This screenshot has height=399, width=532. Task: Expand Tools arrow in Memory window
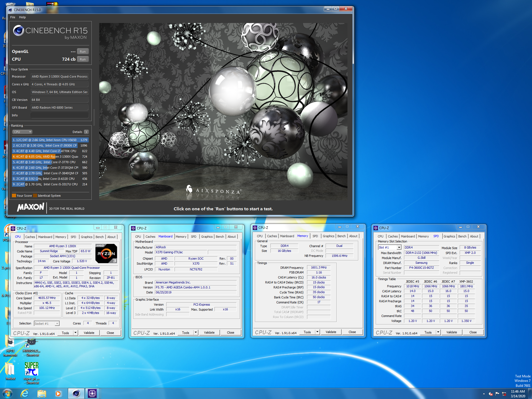317,332
